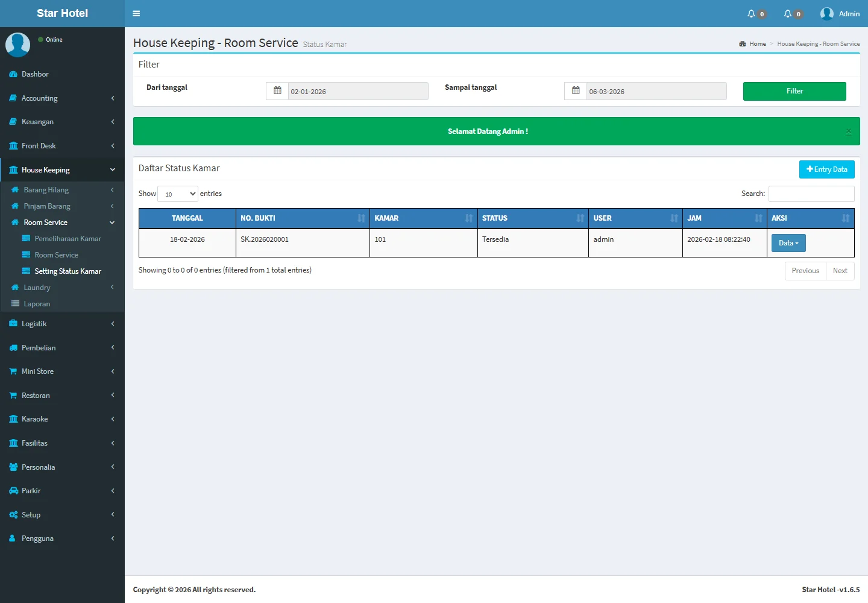Select Pemeliharaan Kamar in the sidebar
Screen dimensions: 868x603
coord(68,239)
